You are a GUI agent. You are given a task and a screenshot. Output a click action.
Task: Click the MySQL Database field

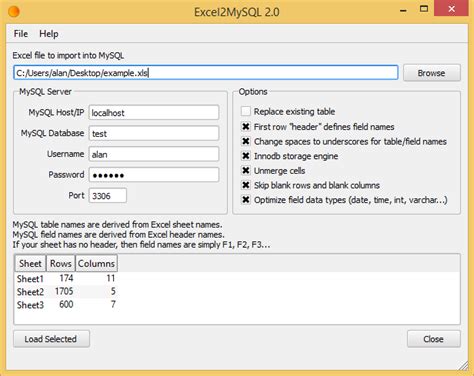154,133
